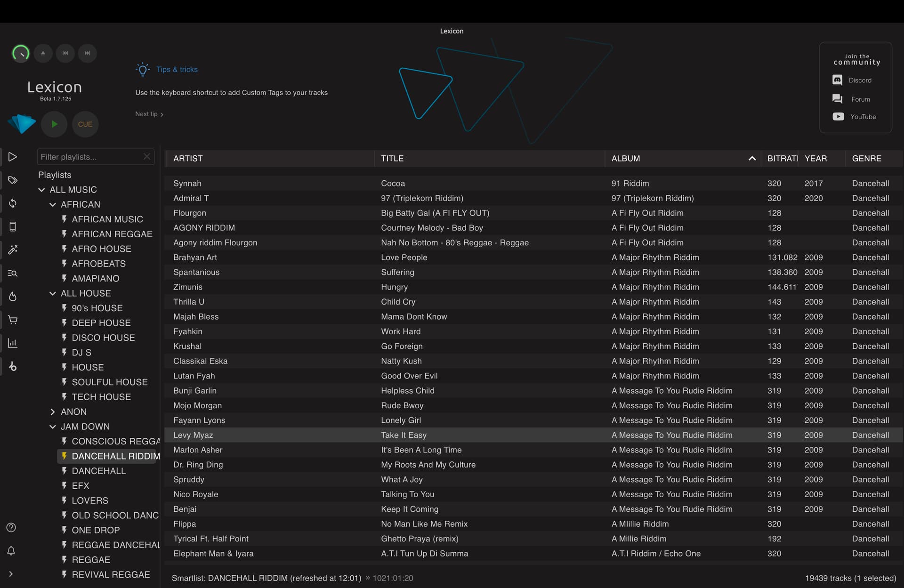Open the mobile device sidebar icon
The width and height of the screenshot is (904, 588).
[13, 226]
